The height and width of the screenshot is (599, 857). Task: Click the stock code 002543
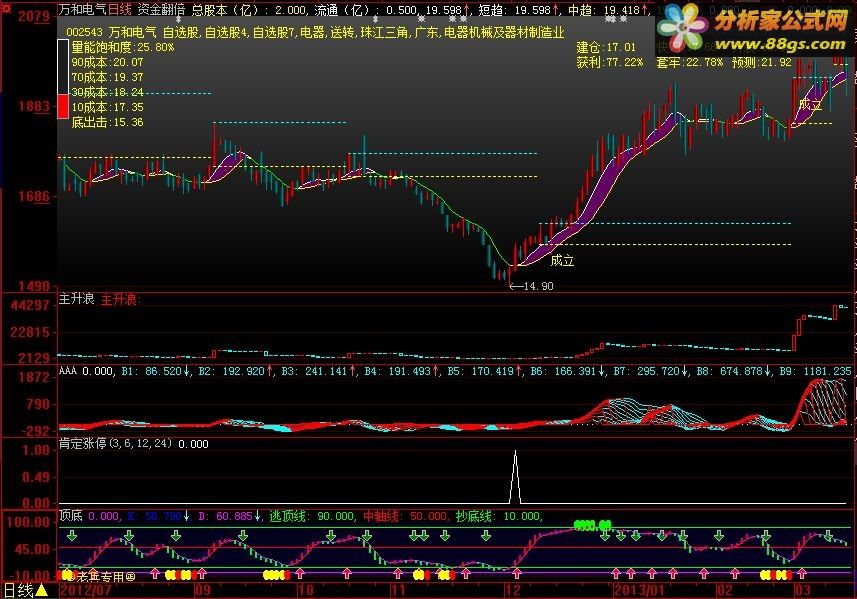tap(84, 32)
